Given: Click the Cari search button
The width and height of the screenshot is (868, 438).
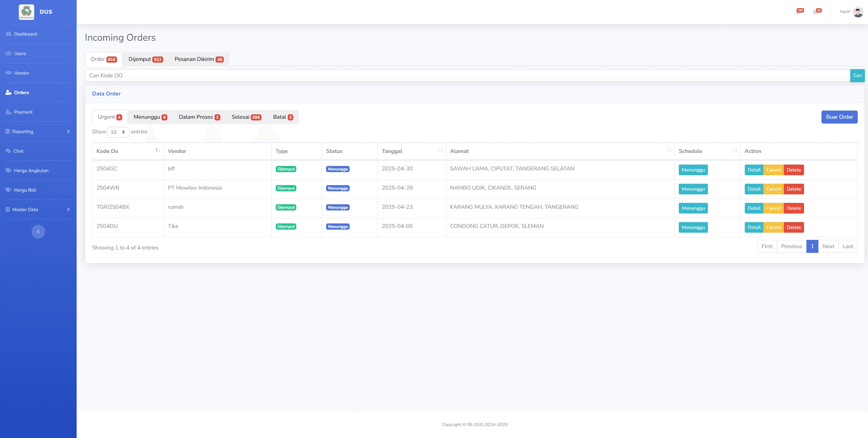Looking at the screenshot, I should (857, 76).
